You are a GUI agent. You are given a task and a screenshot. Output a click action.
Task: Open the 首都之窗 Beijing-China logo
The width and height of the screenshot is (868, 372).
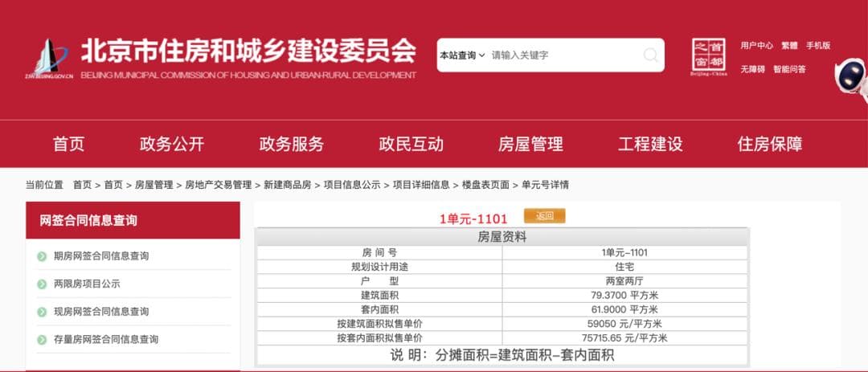[708, 57]
